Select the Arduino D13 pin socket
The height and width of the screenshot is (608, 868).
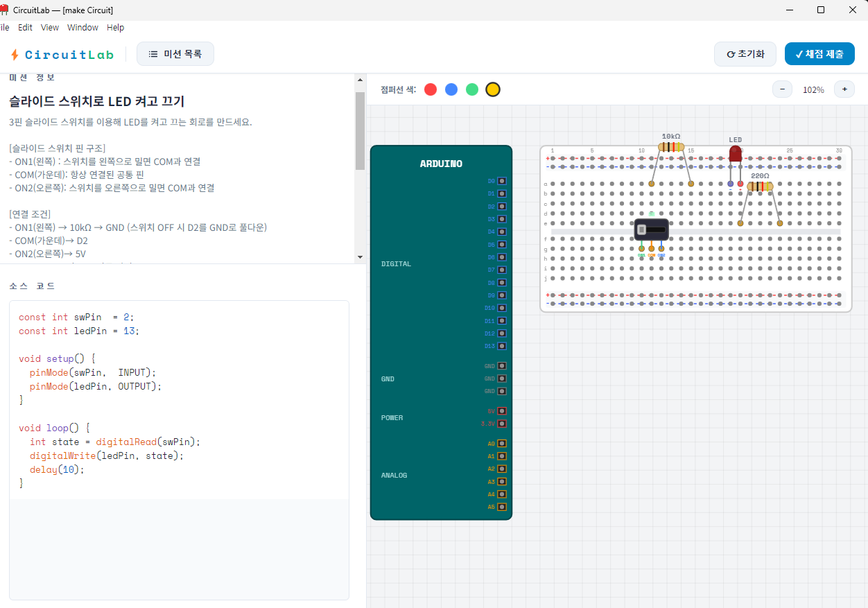[502, 346]
